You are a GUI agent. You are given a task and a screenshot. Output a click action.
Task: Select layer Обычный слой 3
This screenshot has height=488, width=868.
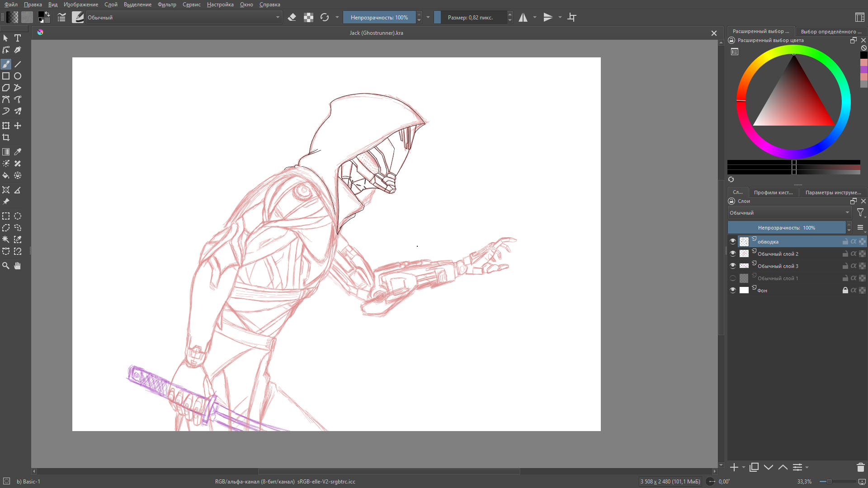[x=778, y=266]
